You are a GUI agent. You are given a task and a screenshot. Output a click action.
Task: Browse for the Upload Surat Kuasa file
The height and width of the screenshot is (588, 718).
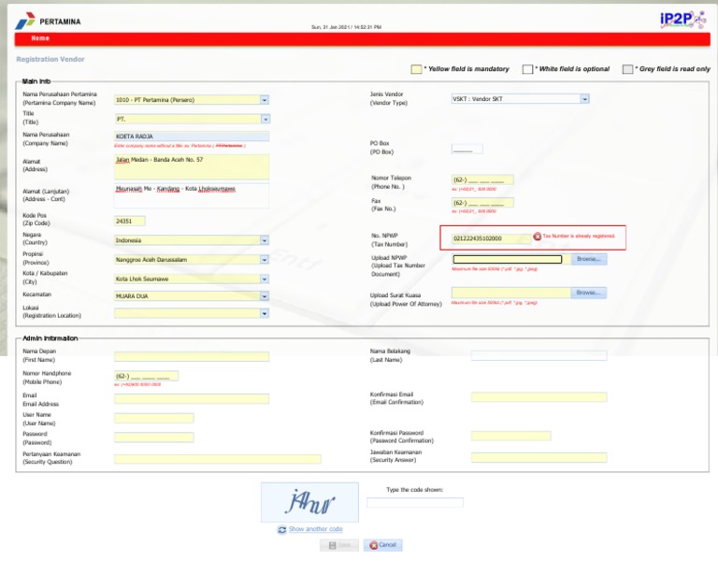(588, 293)
